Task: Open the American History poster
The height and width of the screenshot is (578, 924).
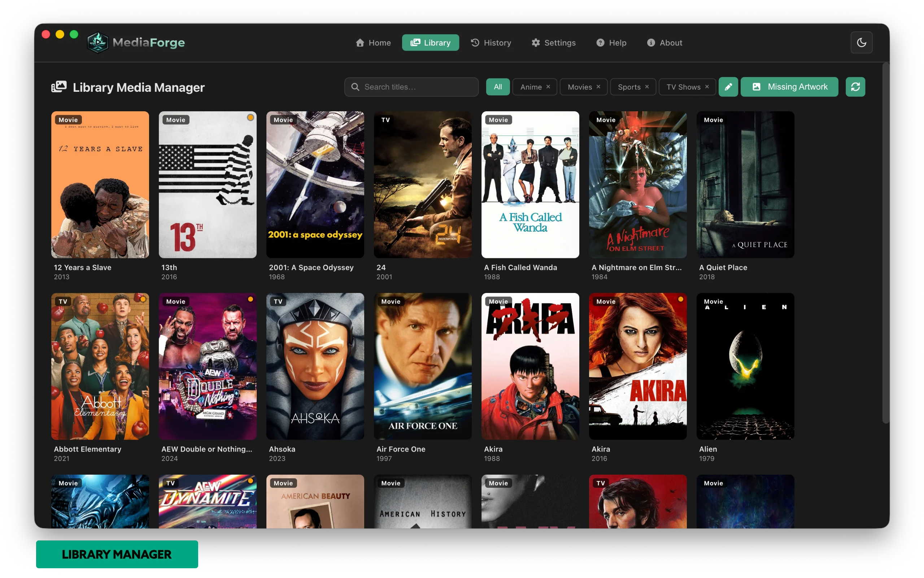Action: click(423, 501)
